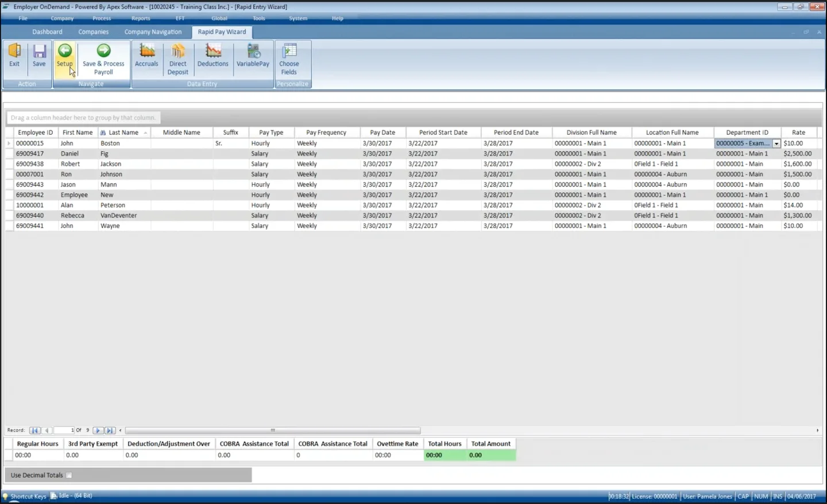
Task: Click the Shortcut Keys lightbulb icon
Action: 5,496
